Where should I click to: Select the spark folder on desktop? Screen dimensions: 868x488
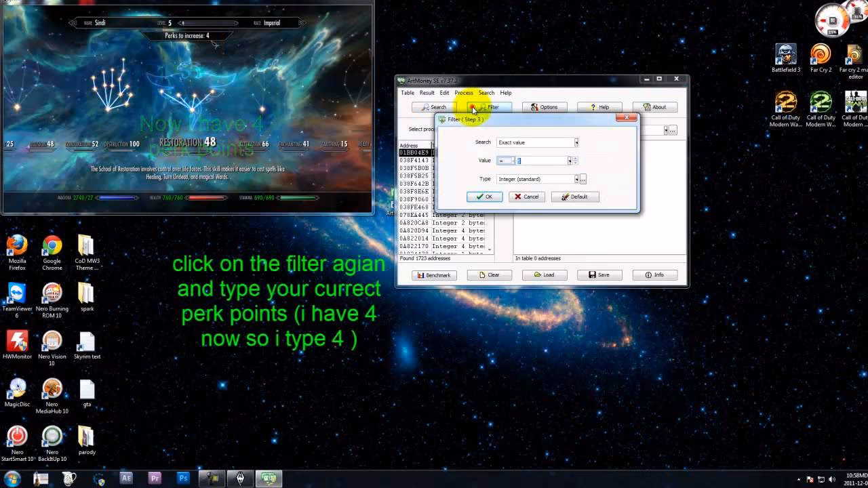point(86,297)
